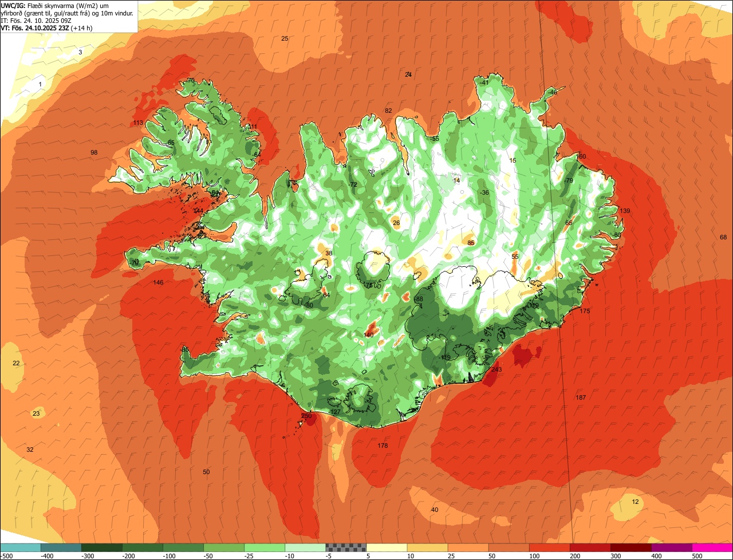
Task: Click the map value 32 in the southwest sea
Action: click(30, 449)
